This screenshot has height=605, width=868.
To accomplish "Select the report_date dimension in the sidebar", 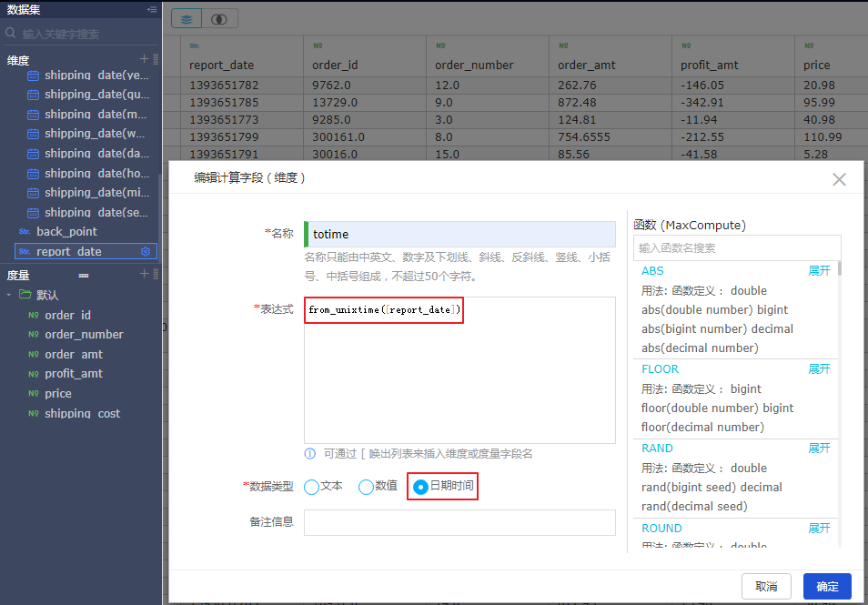I will [x=86, y=251].
